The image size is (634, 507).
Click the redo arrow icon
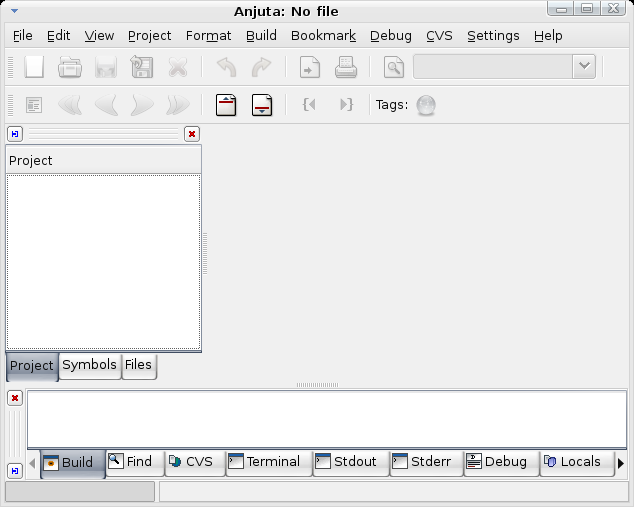click(x=261, y=67)
